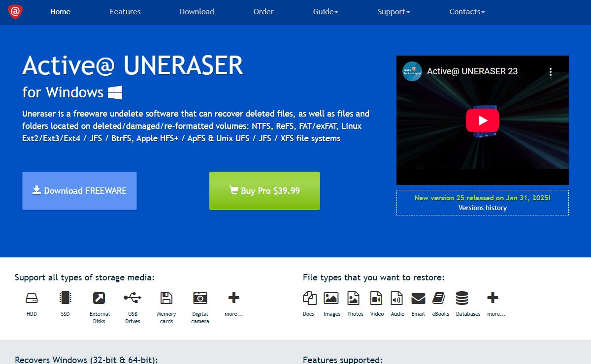591x364 pixels.
Task: Click the LSoft channel avatar on video
Action: (x=412, y=71)
